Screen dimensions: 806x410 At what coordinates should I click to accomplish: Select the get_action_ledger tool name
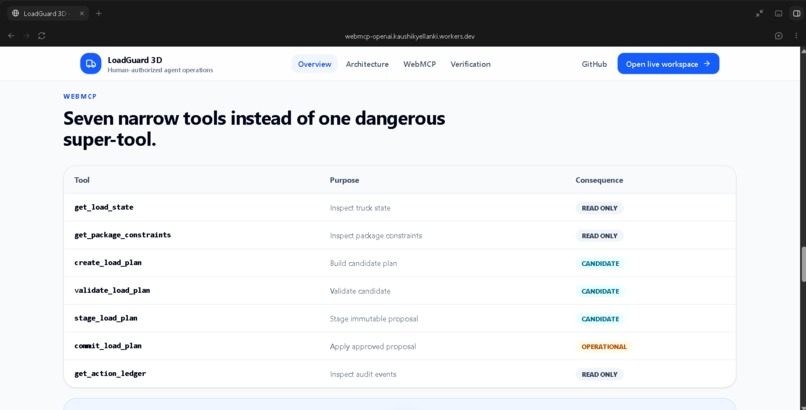coord(110,374)
